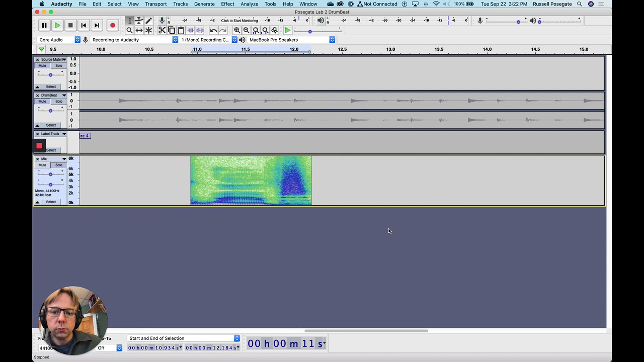Click the Undo arrow icon
This screenshot has height=362, width=644.
(213, 30)
